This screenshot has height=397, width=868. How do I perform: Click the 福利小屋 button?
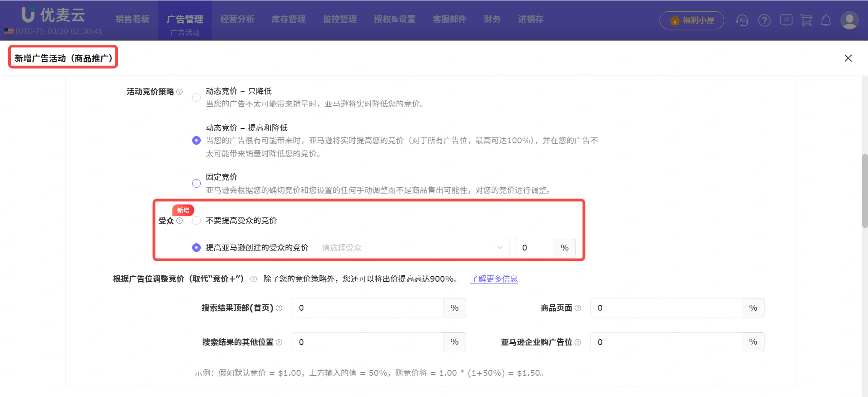point(692,20)
